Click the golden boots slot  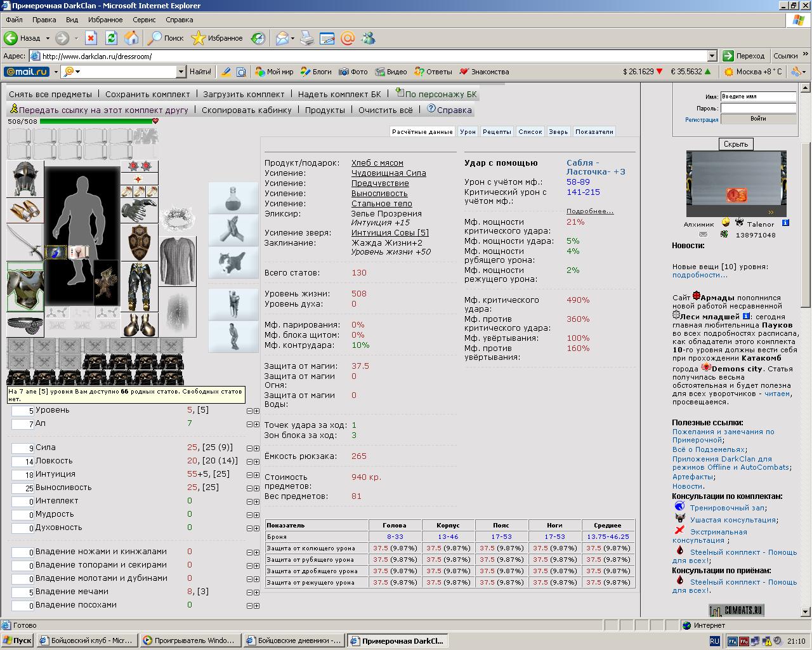click(139, 324)
